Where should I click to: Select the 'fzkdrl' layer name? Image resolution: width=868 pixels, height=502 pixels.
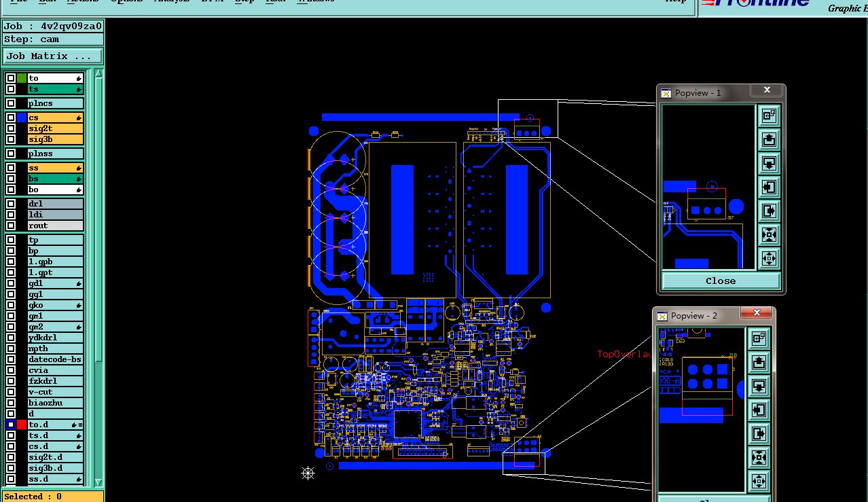[55, 381]
